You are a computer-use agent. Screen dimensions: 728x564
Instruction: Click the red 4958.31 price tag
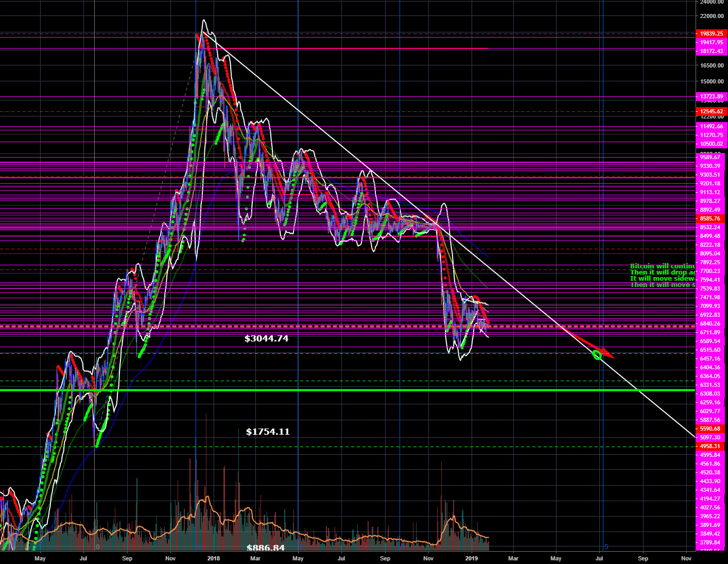tap(710, 446)
